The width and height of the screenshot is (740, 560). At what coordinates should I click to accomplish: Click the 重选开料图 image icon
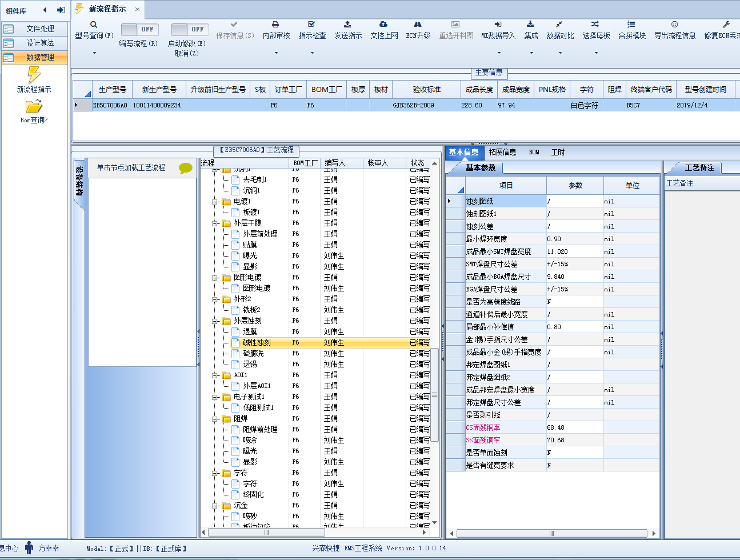click(x=455, y=25)
